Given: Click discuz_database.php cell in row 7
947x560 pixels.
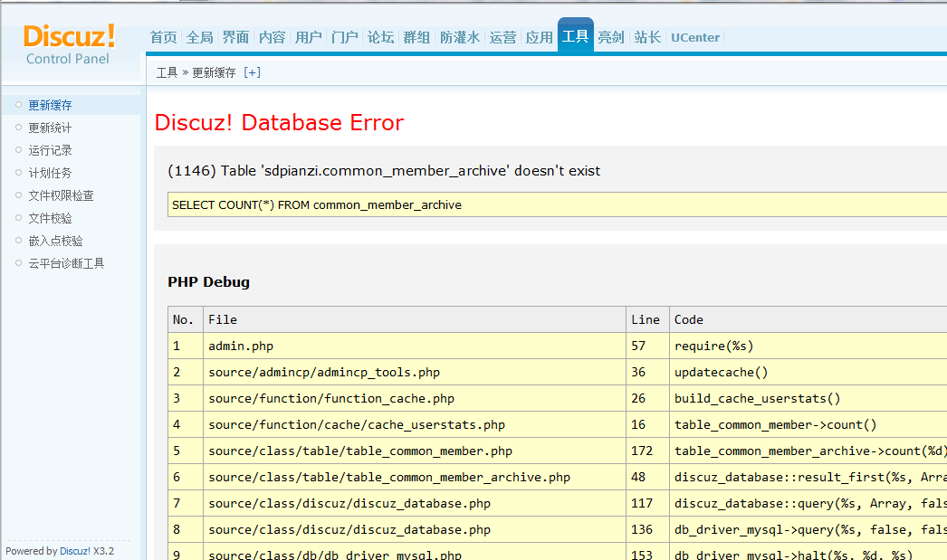Looking at the screenshot, I should [x=415, y=503].
